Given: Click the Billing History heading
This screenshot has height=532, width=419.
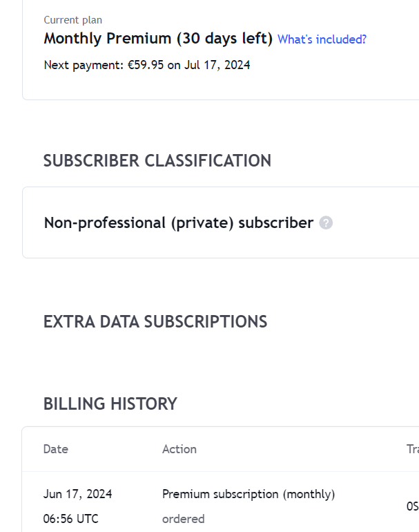Looking at the screenshot, I should point(110,403).
